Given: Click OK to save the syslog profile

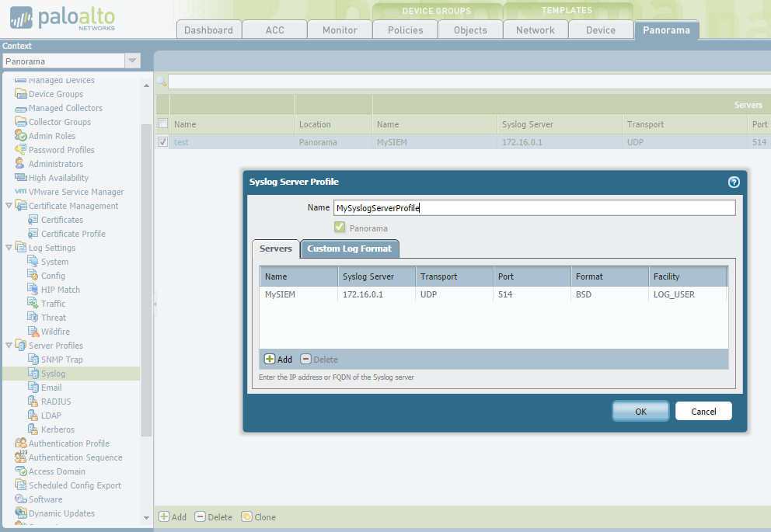Looking at the screenshot, I should tap(640, 411).
